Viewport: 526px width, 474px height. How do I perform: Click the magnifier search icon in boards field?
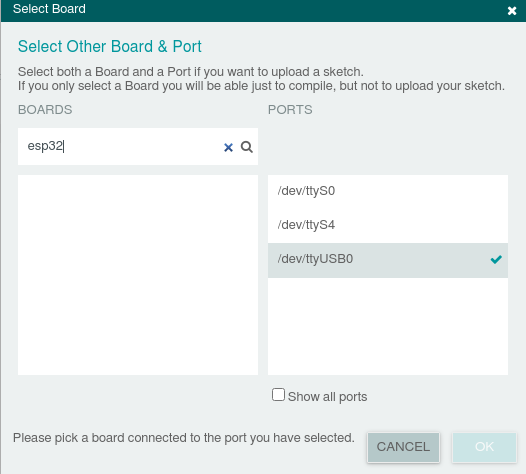click(x=247, y=147)
